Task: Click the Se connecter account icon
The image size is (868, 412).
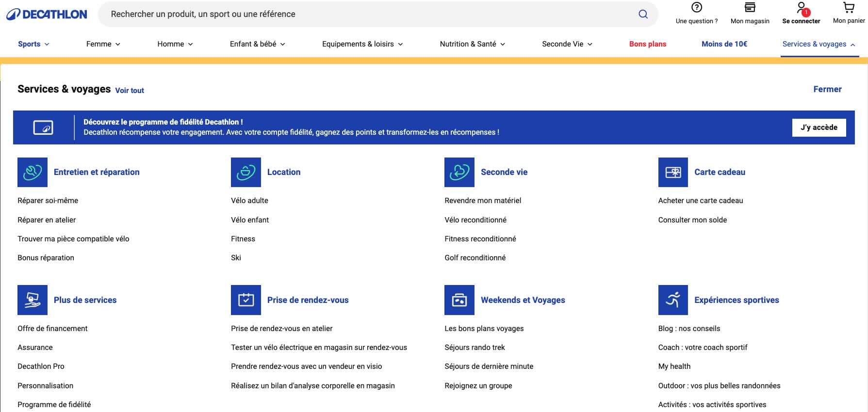Action: tap(801, 8)
